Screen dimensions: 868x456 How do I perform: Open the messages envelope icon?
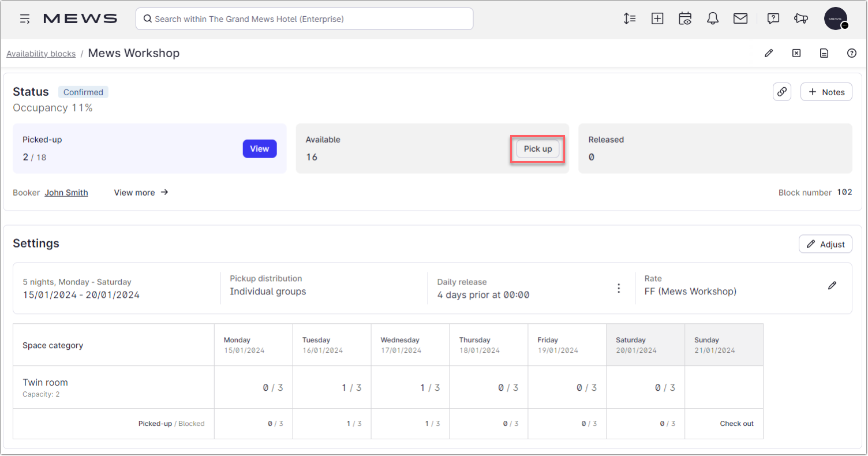[x=740, y=18]
